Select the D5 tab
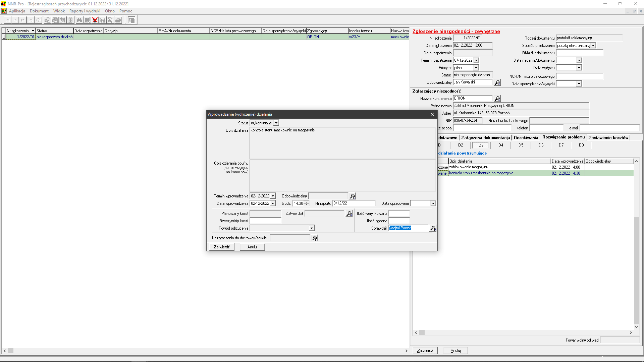 (x=521, y=145)
